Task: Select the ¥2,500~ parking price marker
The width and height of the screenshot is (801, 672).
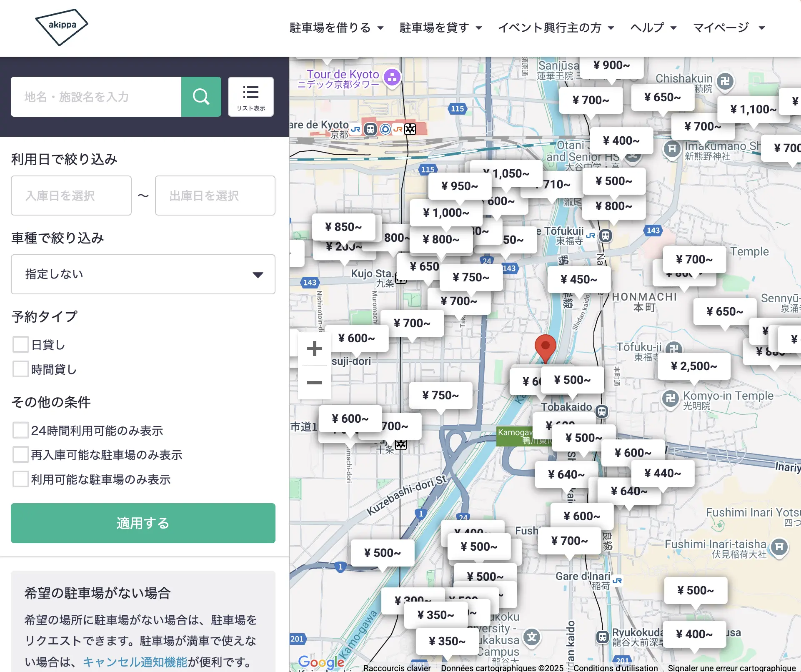Action: coord(694,366)
